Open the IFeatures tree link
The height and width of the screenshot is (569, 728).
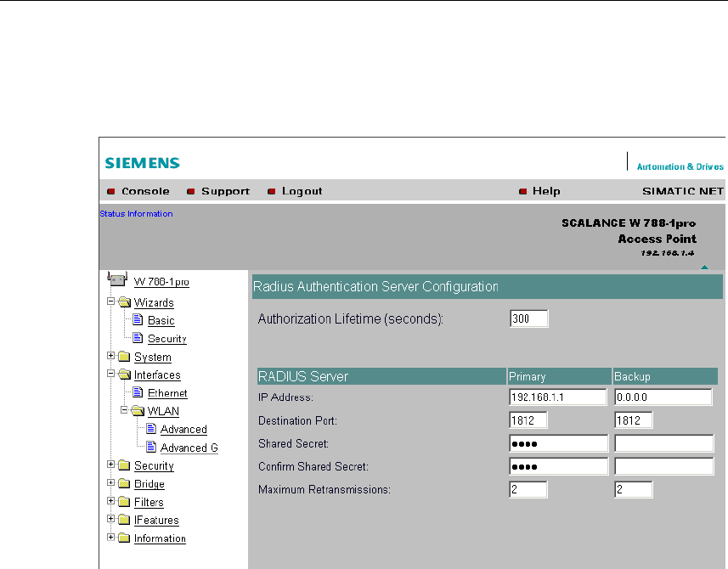click(x=156, y=521)
